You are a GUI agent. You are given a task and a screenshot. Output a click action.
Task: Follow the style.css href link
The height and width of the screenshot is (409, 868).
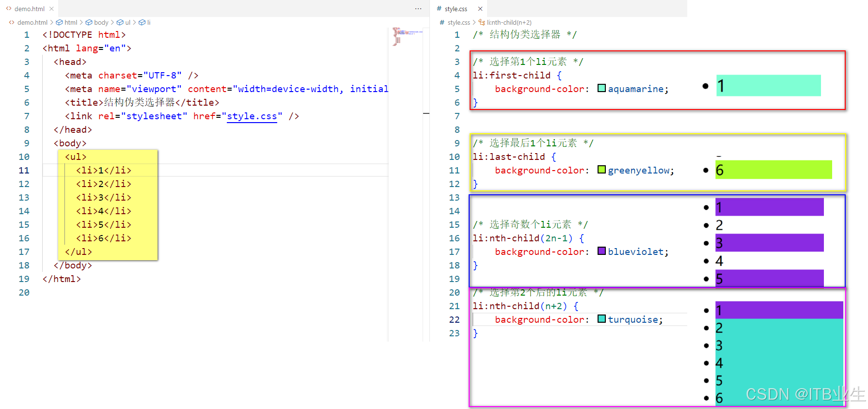coord(252,116)
